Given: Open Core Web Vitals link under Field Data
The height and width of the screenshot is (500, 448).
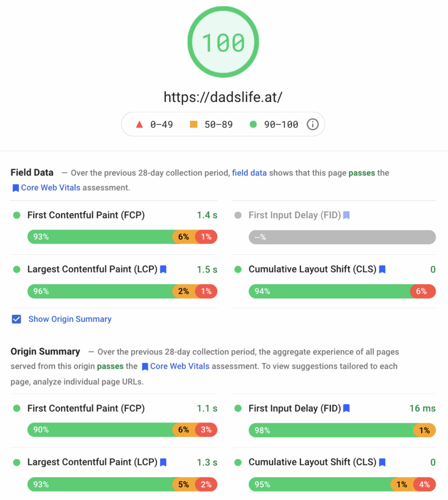Looking at the screenshot, I should click(x=50, y=187).
